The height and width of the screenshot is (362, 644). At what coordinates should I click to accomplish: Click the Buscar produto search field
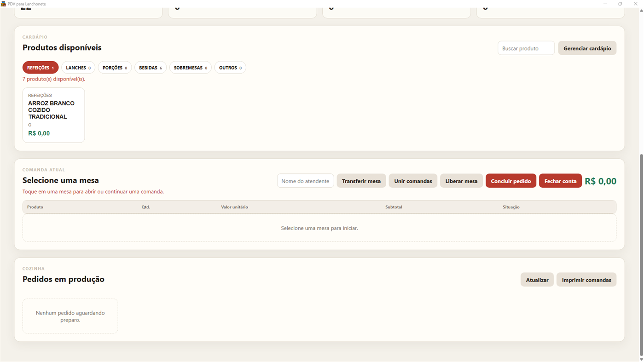pos(526,48)
